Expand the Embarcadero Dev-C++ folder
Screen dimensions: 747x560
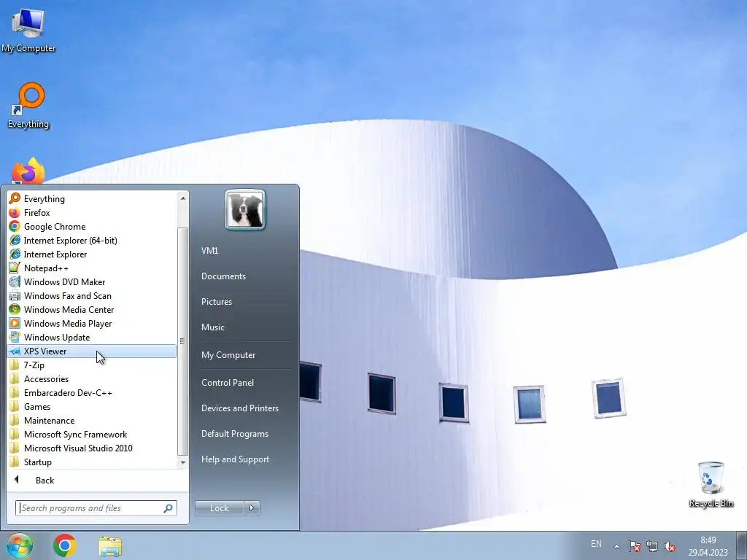pos(91,392)
